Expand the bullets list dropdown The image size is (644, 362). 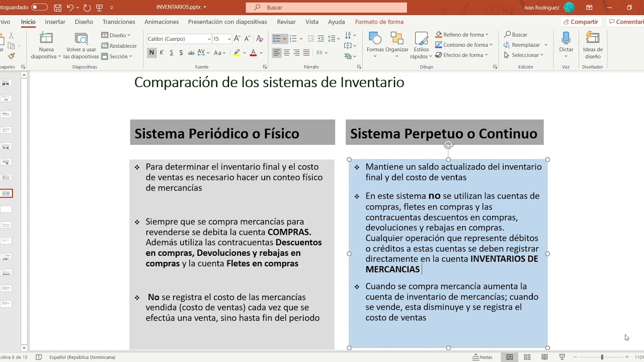[284, 39]
